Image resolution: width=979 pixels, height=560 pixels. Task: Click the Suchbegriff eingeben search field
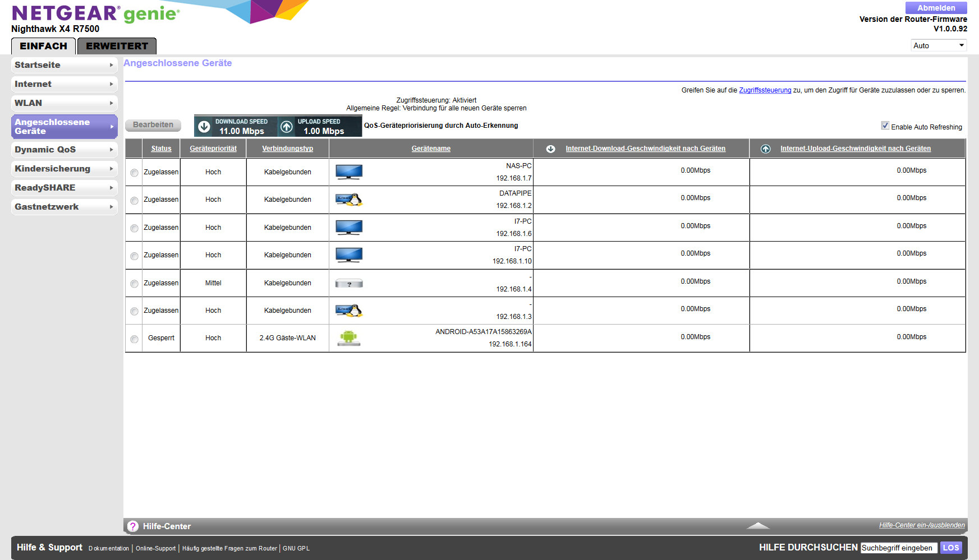coord(898,548)
